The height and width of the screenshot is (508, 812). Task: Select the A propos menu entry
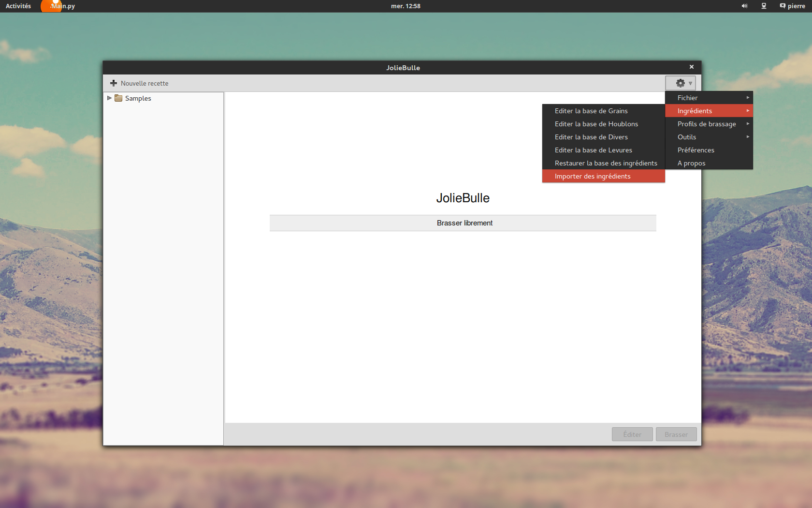(692, 163)
